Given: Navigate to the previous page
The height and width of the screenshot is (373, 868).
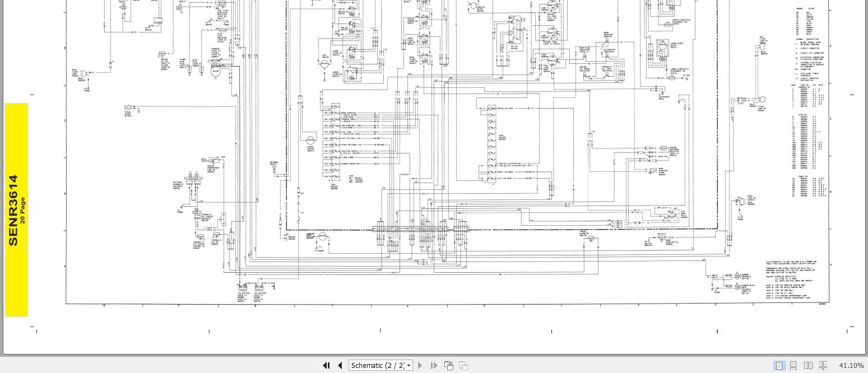Looking at the screenshot, I should coord(340,365).
